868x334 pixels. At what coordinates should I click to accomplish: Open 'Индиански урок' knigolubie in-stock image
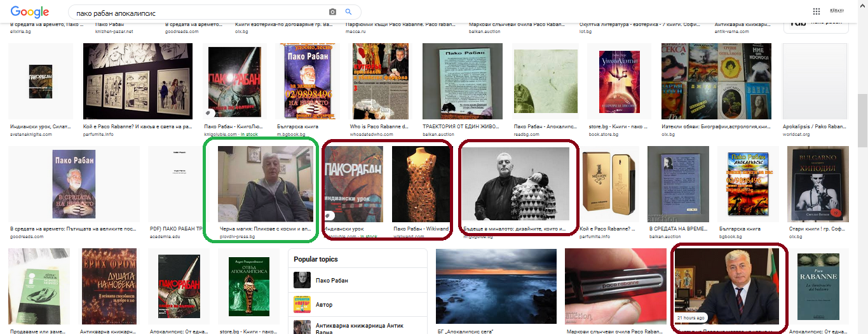click(354, 184)
